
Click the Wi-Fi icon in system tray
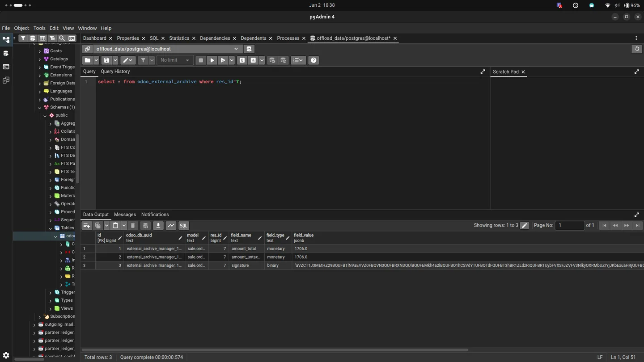click(607, 5)
